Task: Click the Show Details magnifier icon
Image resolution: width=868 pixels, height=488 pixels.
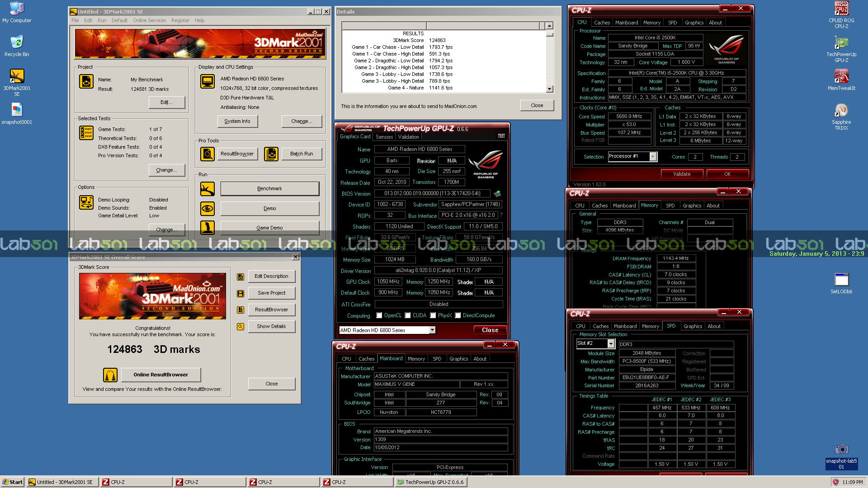Action: click(241, 326)
